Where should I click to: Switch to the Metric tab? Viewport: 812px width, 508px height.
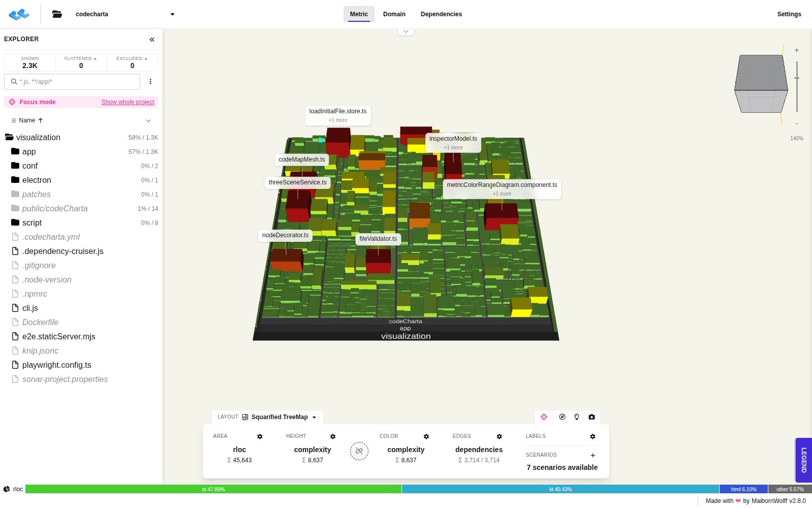pyautogui.click(x=359, y=14)
